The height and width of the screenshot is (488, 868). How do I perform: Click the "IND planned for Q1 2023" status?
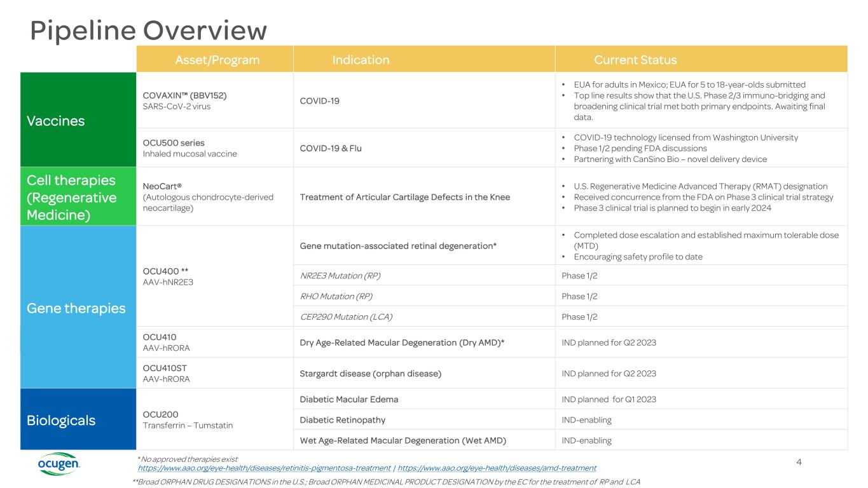609,399
